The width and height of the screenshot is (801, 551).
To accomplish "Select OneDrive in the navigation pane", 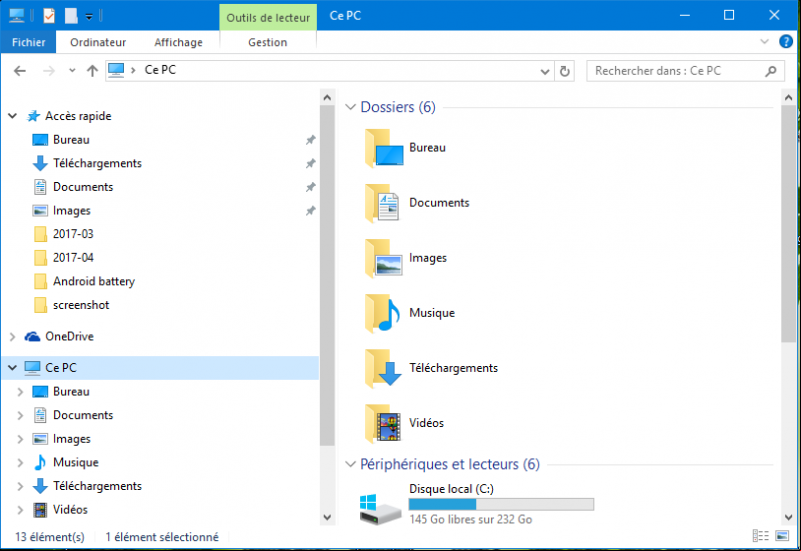I will pos(69,336).
